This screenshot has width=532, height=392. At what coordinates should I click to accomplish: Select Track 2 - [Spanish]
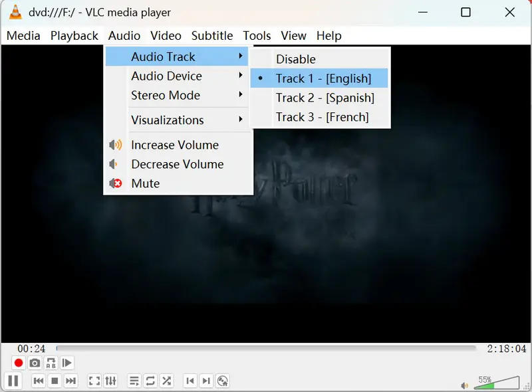pos(319,98)
